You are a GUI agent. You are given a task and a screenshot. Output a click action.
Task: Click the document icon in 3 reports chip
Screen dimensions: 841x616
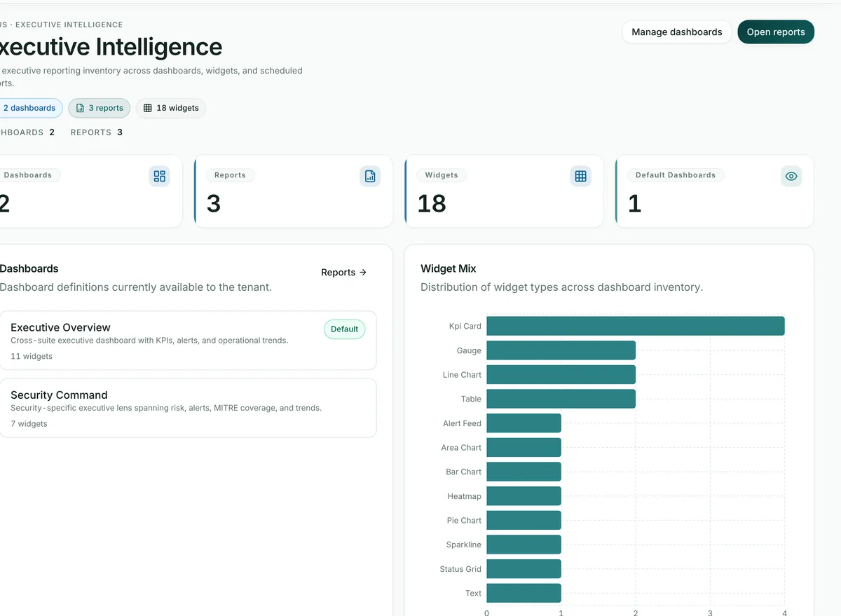pyautogui.click(x=80, y=108)
